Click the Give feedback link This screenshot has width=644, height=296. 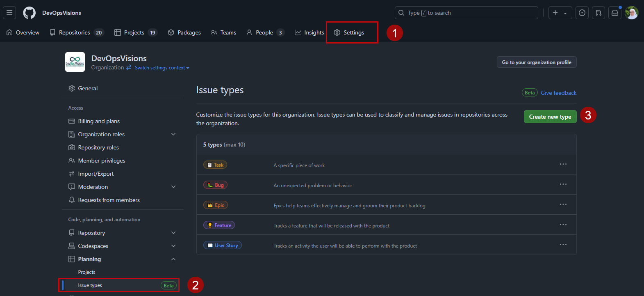pyautogui.click(x=558, y=93)
